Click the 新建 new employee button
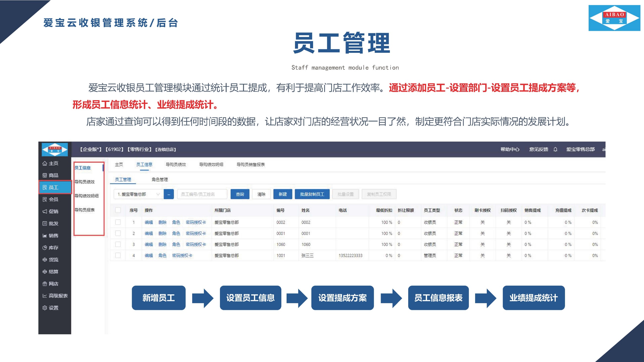 (283, 194)
